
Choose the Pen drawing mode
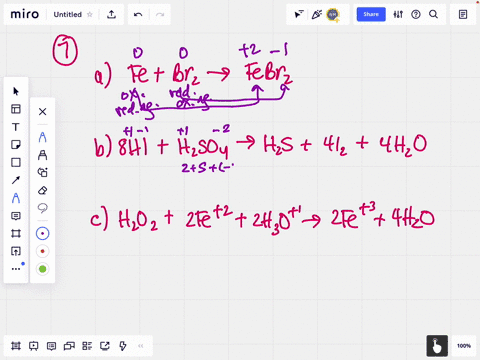click(x=42, y=137)
